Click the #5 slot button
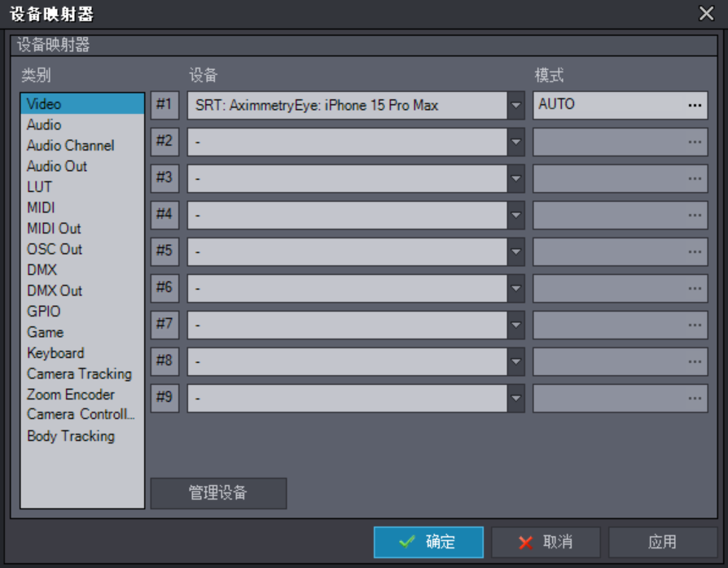This screenshot has width=728, height=568. (164, 252)
